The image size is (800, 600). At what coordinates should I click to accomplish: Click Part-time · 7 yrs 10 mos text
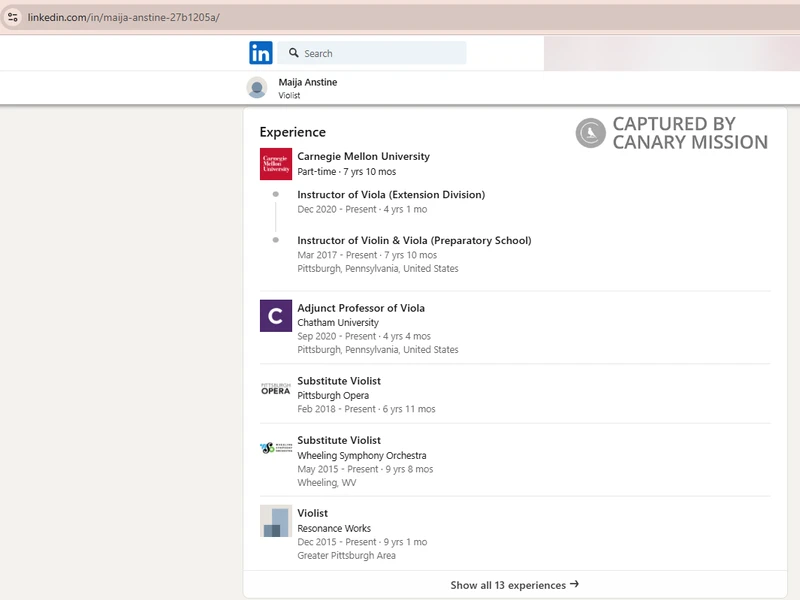(346, 171)
